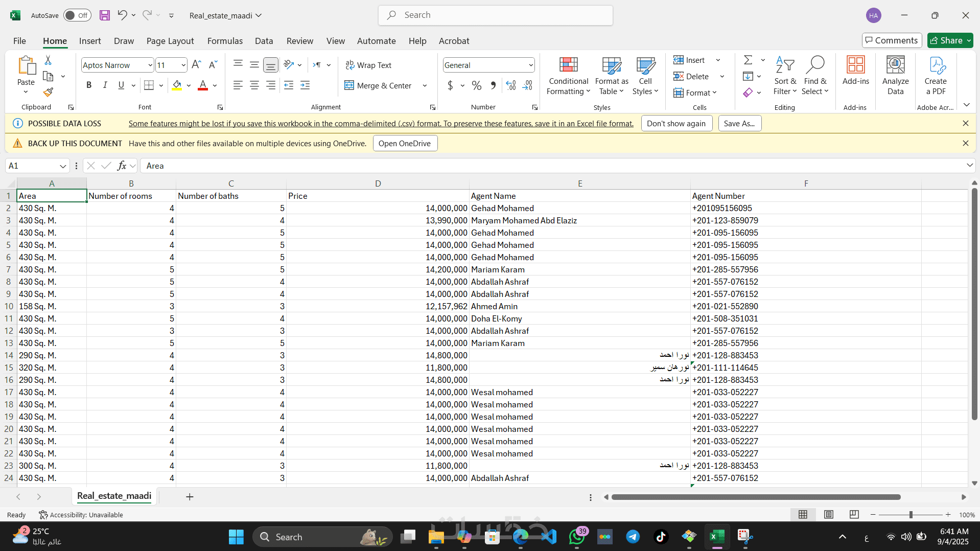Click the zoom slider handle
The width and height of the screenshot is (980, 551).
coord(911,515)
